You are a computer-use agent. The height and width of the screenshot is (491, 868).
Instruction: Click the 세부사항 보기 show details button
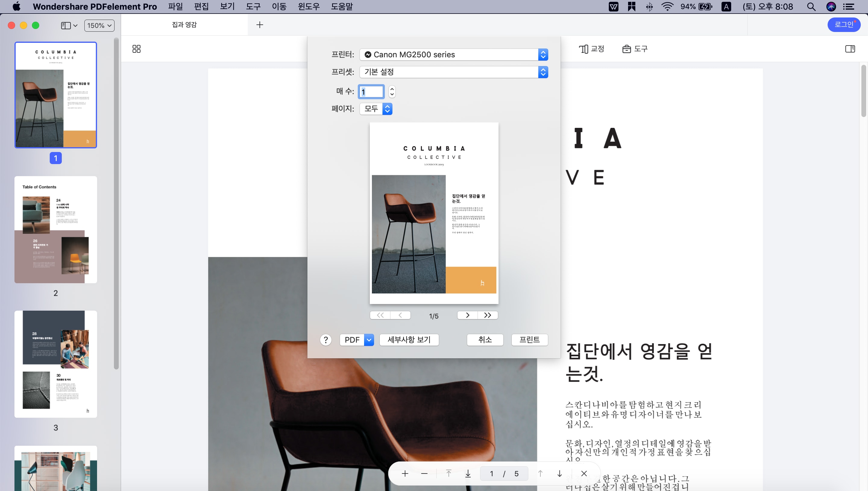pyautogui.click(x=409, y=340)
